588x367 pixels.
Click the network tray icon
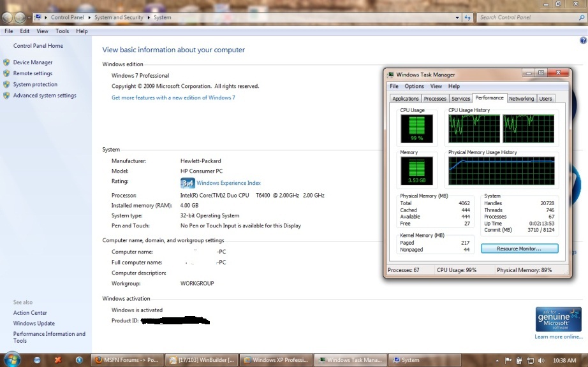530,360
